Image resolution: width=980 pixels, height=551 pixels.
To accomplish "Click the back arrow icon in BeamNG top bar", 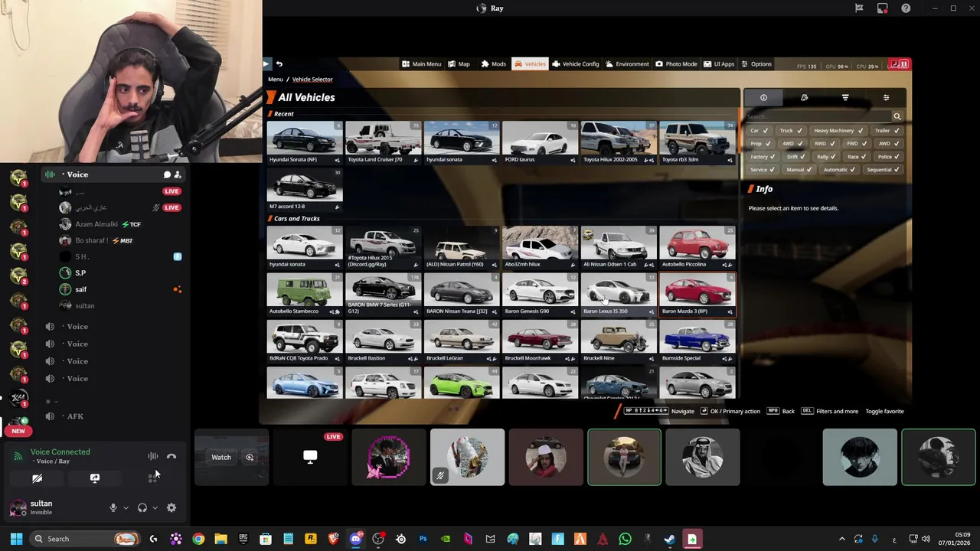I will click(x=279, y=64).
